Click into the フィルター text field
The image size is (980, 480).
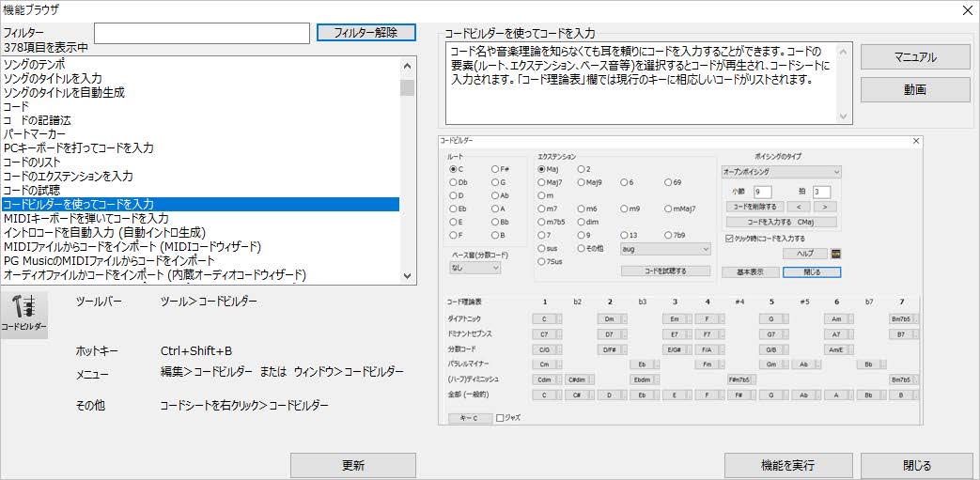(x=202, y=33)
